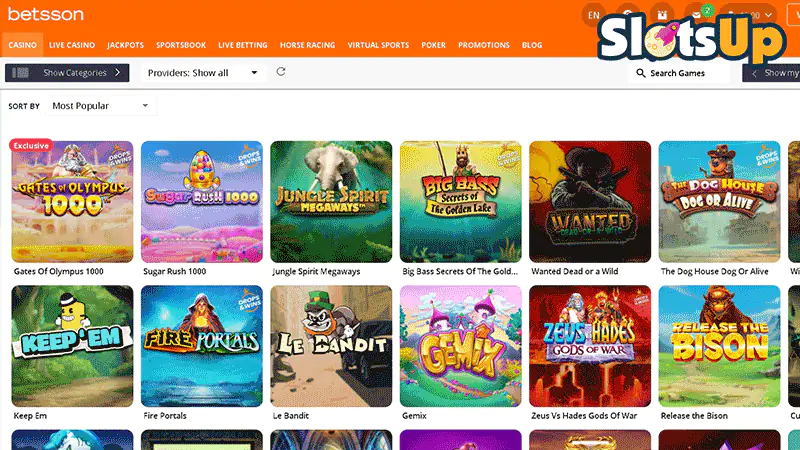
Task: Open LIVE BETTING page
Action: (x=243, y=45)
